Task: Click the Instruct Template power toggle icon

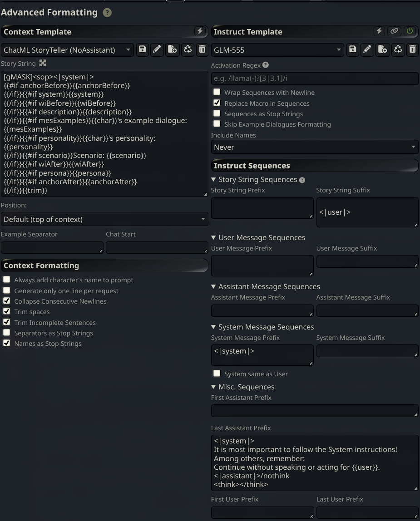Action: point(410,31)
